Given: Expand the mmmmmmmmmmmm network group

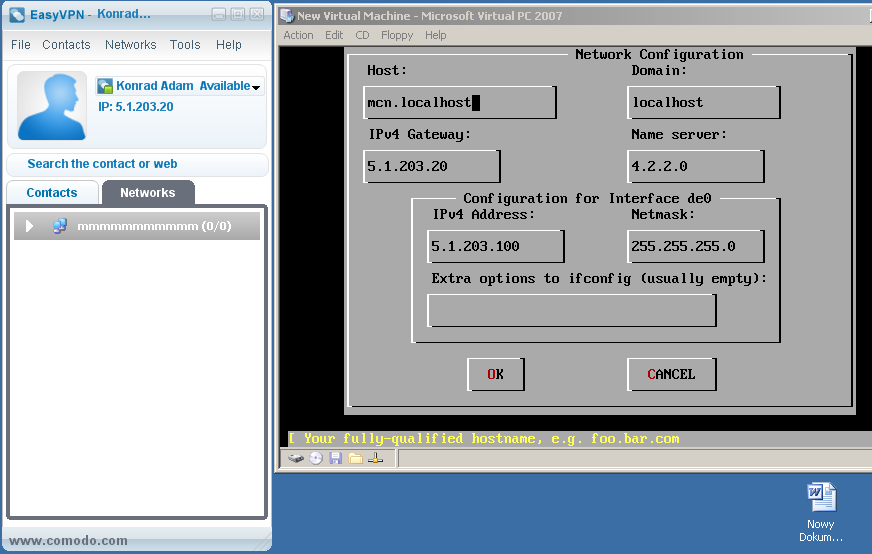Looking at the screenshot, I should [x=29, y=226].
